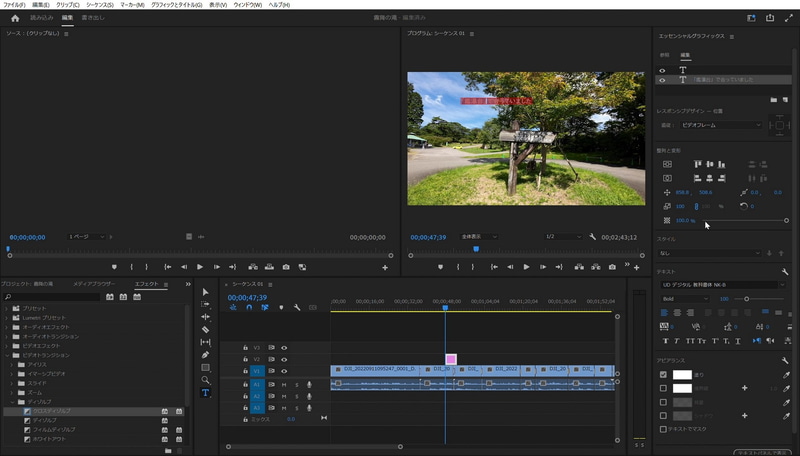This screenshot has height=456, width=800.
Task: Enable the text mask checkbox
Action: pos(663,429)
